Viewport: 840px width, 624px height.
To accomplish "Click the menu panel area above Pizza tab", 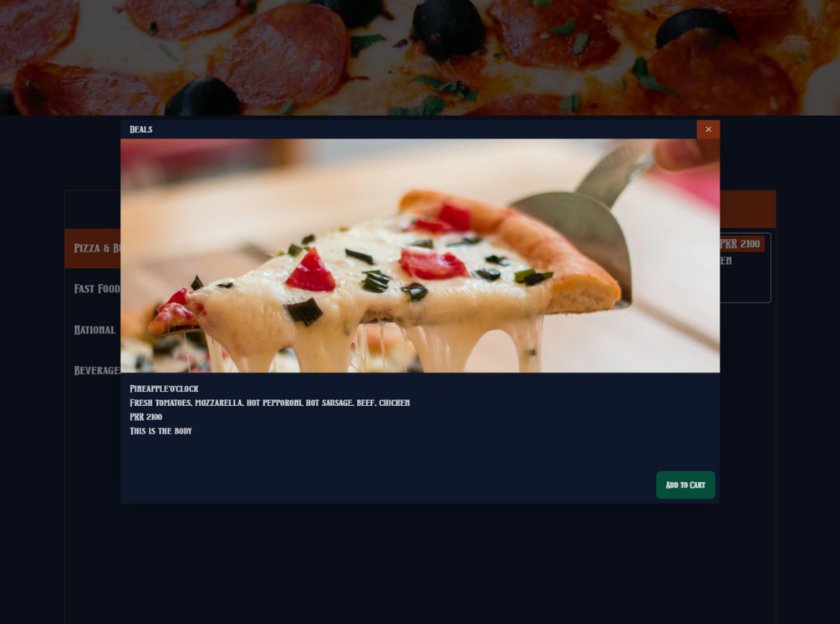I will click(x=93, y=210).
